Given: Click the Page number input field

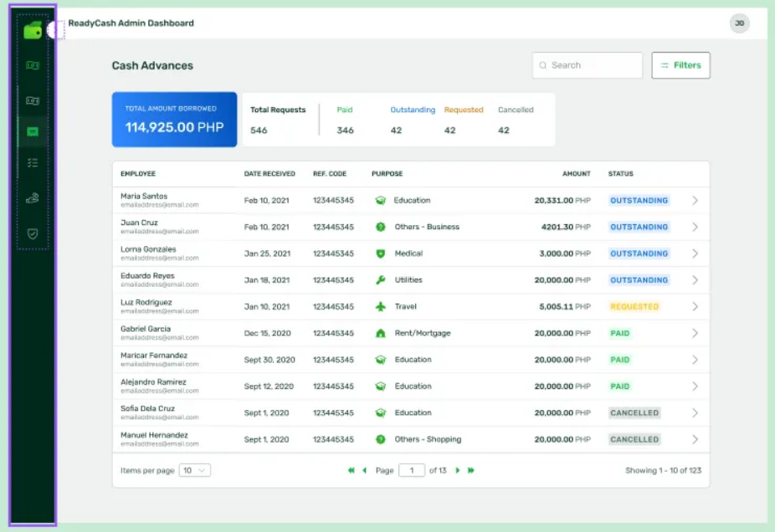Looking at the screenshot, I should [411, 471].
